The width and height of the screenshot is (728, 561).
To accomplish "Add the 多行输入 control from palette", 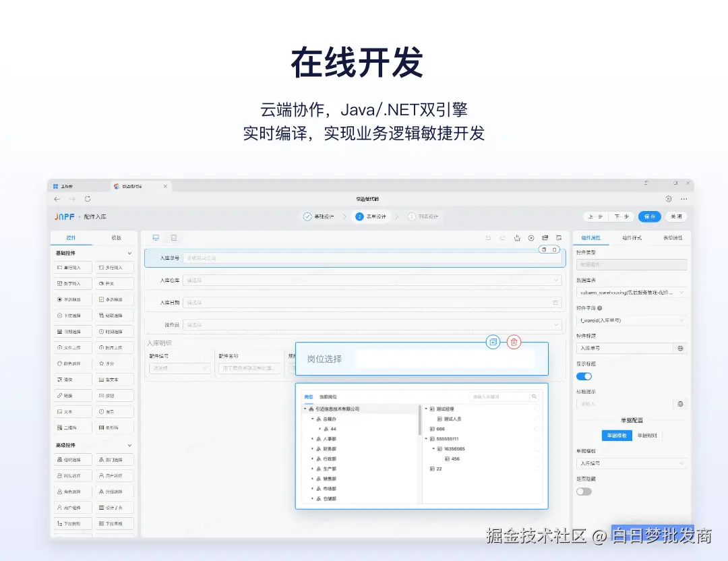I will [115, 268].
